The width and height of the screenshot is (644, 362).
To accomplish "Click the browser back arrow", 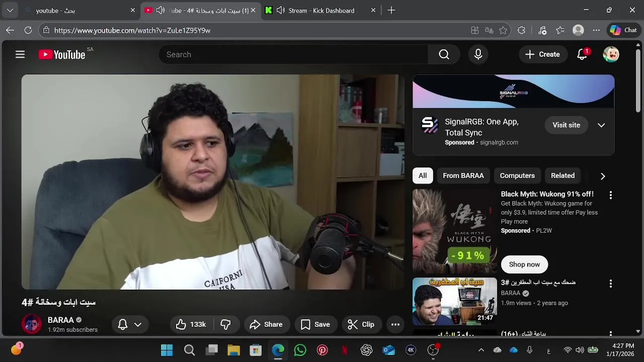I will click(10, 30).
